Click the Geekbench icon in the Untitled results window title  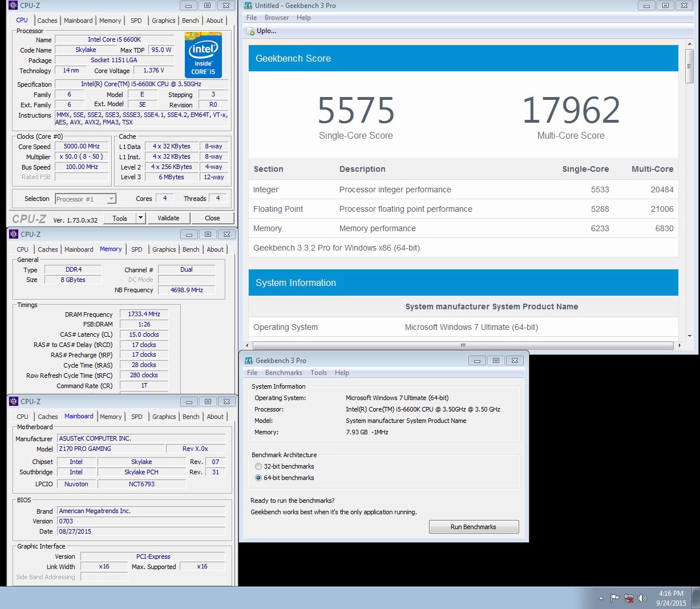(x=248, y=5)
